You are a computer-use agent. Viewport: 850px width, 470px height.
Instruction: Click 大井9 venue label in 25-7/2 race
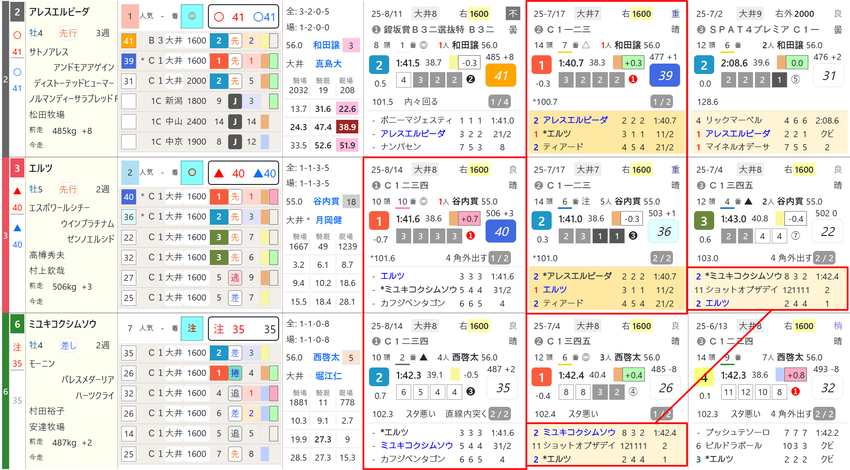tap(751, 14)
